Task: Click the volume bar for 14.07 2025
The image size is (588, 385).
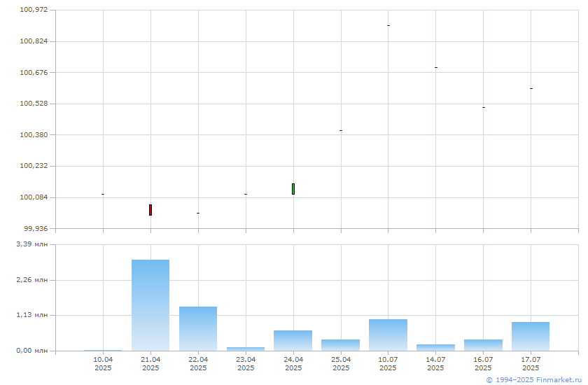Action: click(435, 347)
